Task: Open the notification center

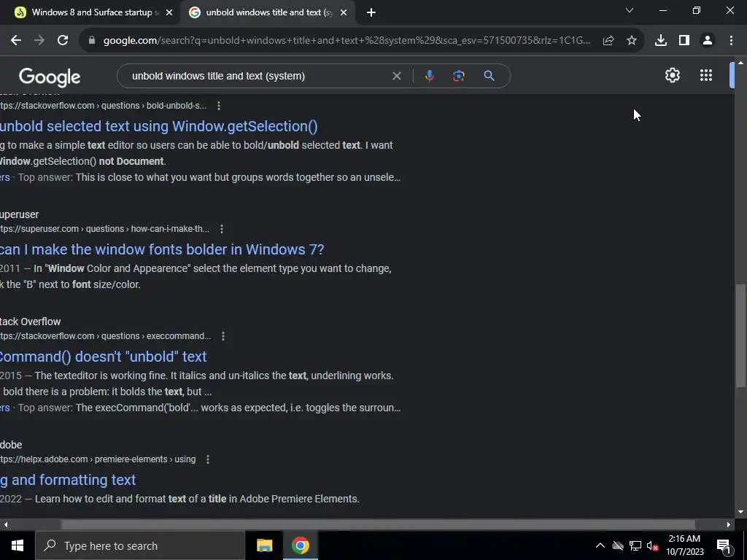Action: click(724, 546)
